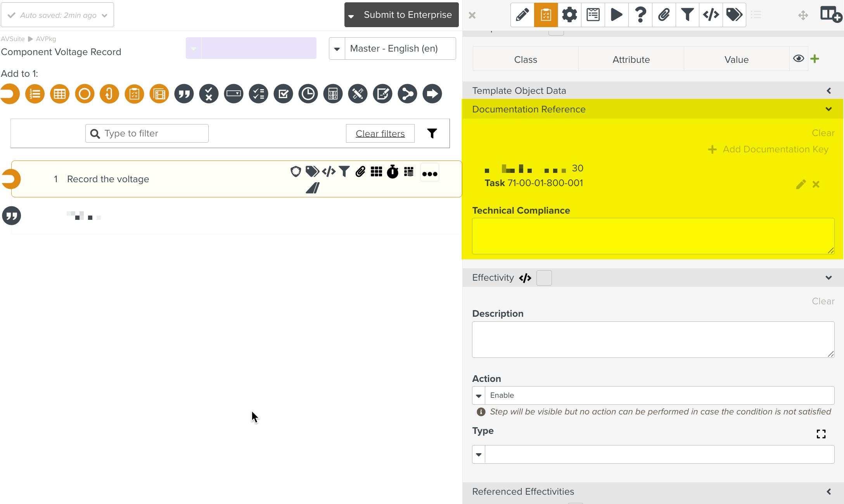
Task: Toggle the Effectivity checkbox
Action: click(x=544, y=278)
